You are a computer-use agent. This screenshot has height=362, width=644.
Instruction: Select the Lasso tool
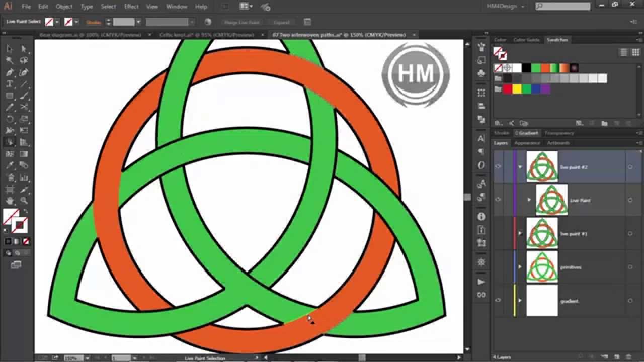24,61
